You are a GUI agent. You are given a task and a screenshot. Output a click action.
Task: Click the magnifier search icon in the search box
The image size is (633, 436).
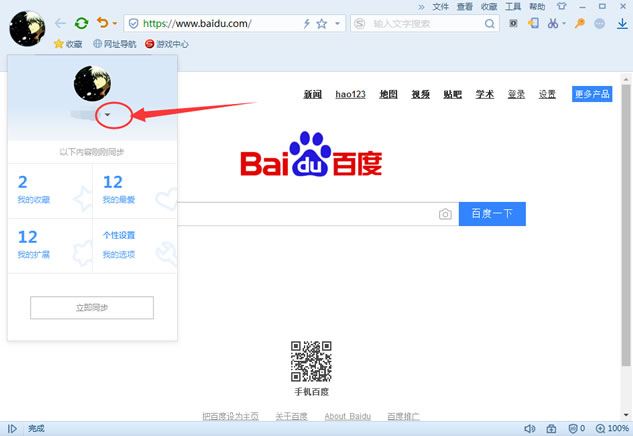(490, 24)
